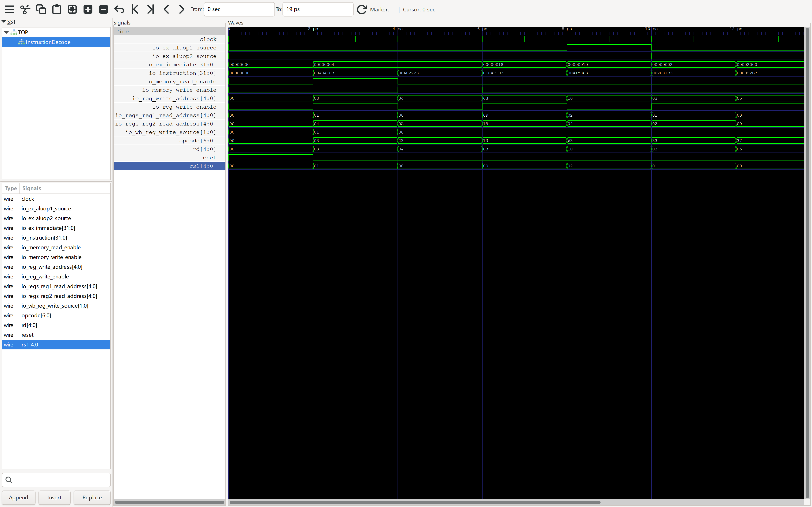Image resolution: width=812 pixels, height=507 pixels.
Task: Click the undo zoom arrow icon
Action: [119, 9]
